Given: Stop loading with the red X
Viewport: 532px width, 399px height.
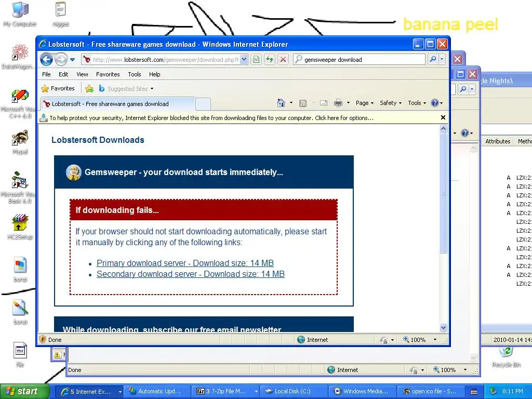Looking at the screenshot, I should 283,60.
